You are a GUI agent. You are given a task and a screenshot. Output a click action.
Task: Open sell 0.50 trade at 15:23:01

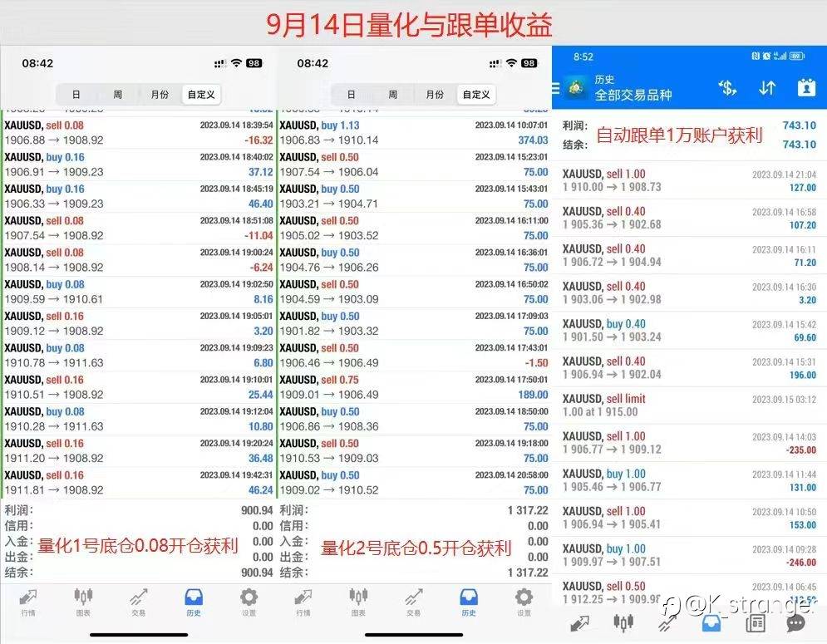click(x=414, y=165)
